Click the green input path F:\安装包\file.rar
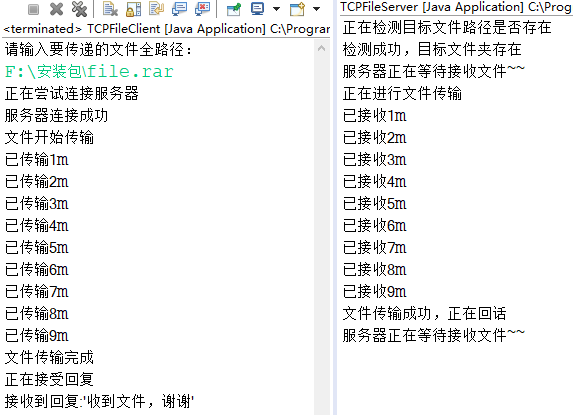 point(89,72)
